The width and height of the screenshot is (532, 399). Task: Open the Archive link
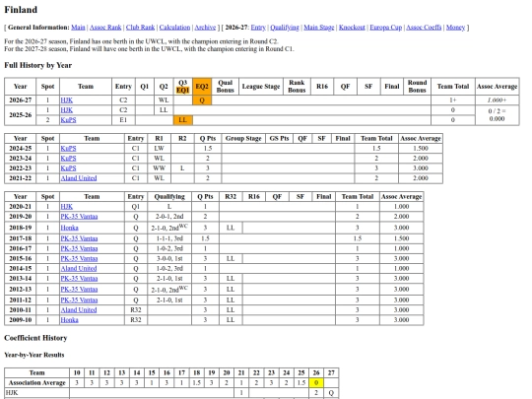click(x=205, y=28)
